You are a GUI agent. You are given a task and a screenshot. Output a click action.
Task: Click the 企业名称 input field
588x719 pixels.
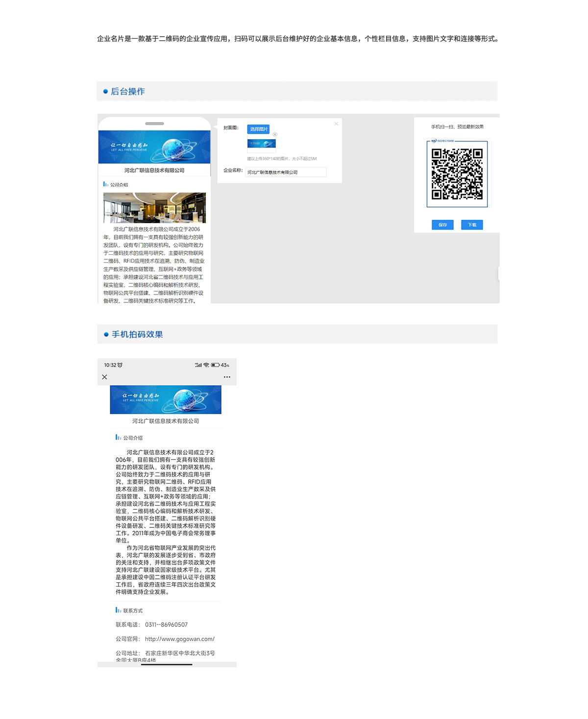286,172
